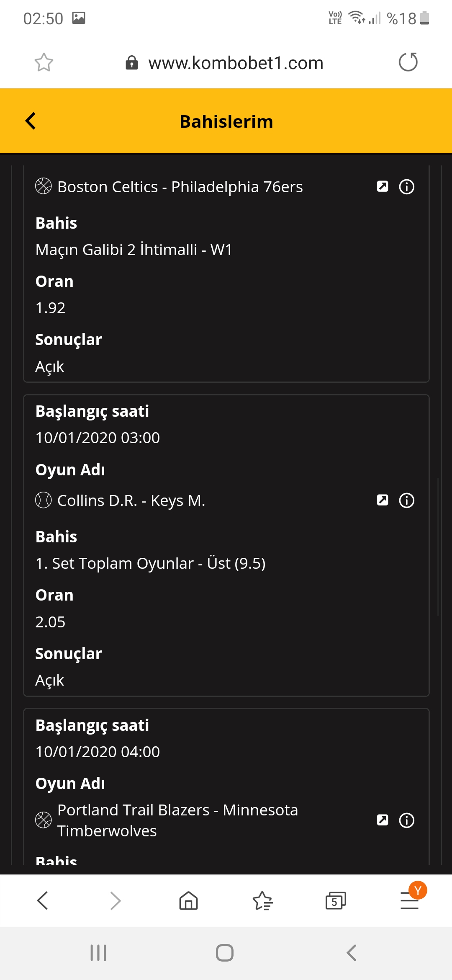Open Portland Trail Blazers match link icon
This screenshot has height=980, width=452.
coord(383,820)
